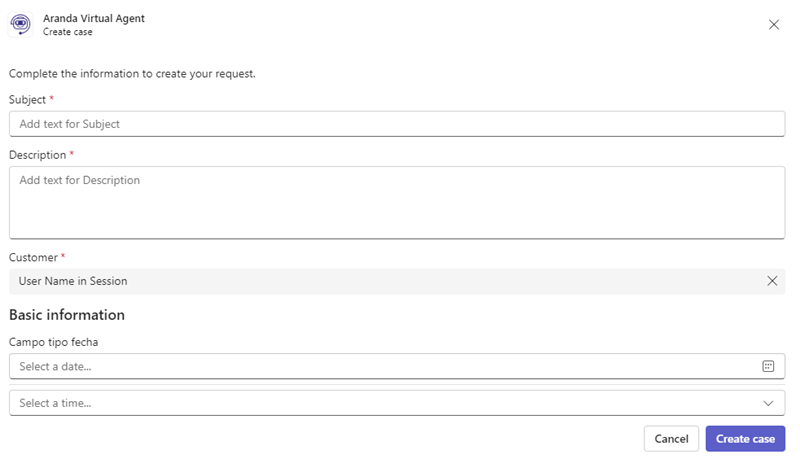Click the Customer field label

coord(33,258)
